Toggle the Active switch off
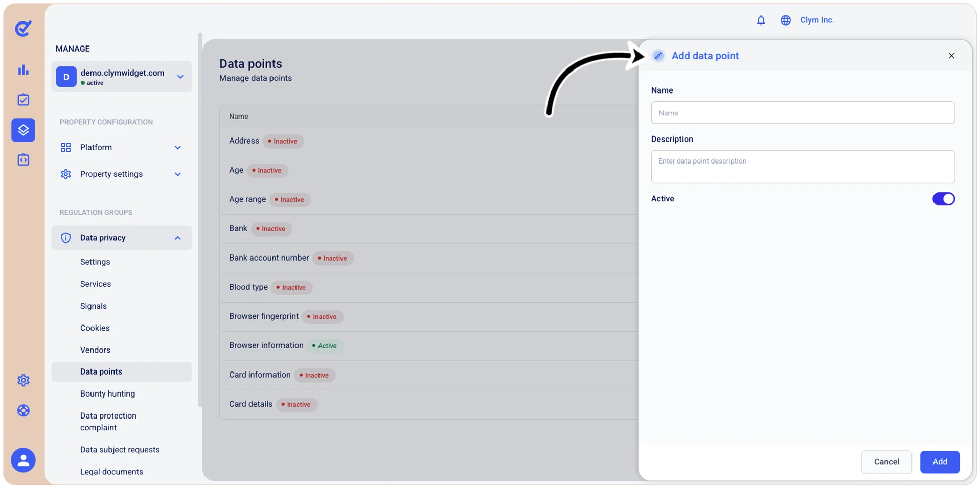The height and width of the screenshot is (488, 980). pyautogui.click(x=943, y=199)
